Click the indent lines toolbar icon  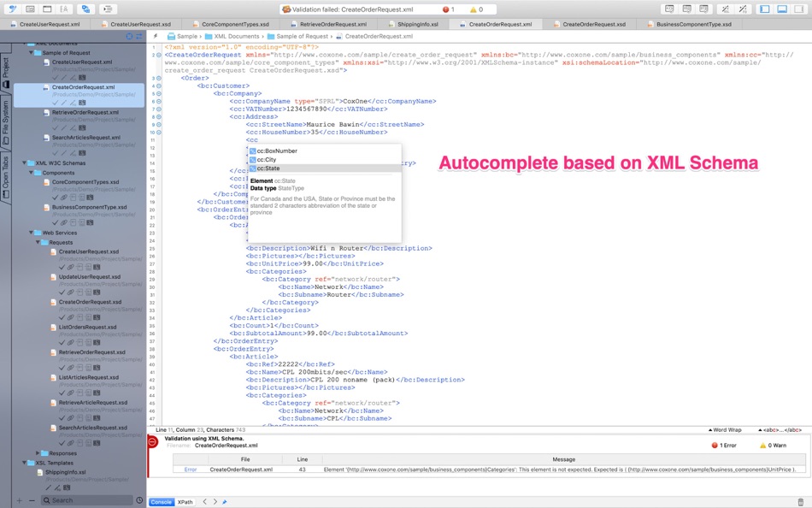tap(108, 9)
